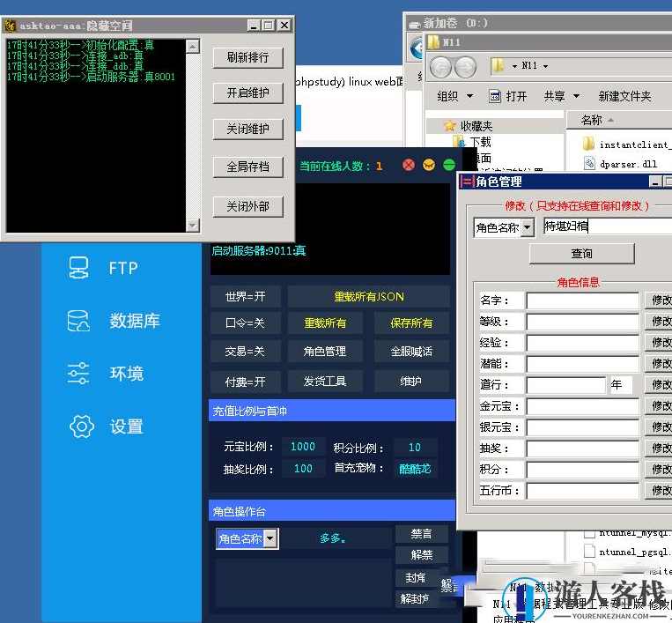
Task: Open the 角色名称 dropdown in 角色操作台
Action: [x=270, y=538]
